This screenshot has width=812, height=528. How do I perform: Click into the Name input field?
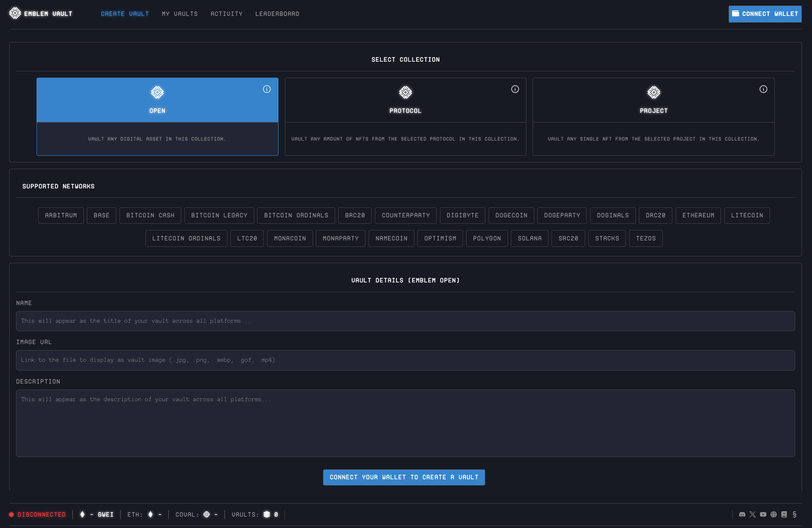(x=406, y=321)
